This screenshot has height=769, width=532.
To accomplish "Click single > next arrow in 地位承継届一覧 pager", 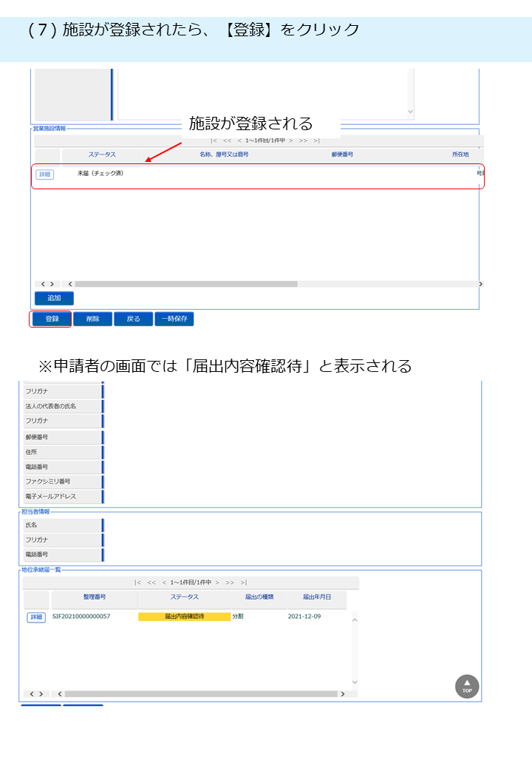I will click(217, 583).
